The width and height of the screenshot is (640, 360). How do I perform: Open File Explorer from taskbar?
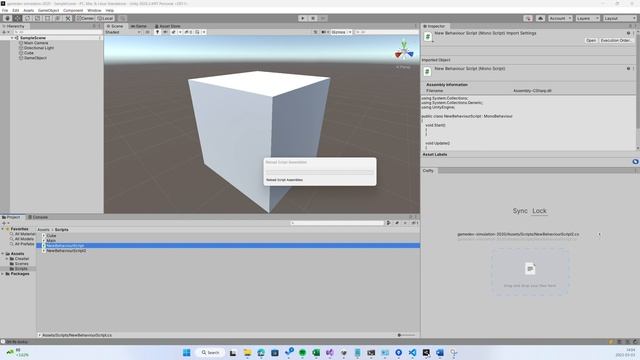pos(247,353)
